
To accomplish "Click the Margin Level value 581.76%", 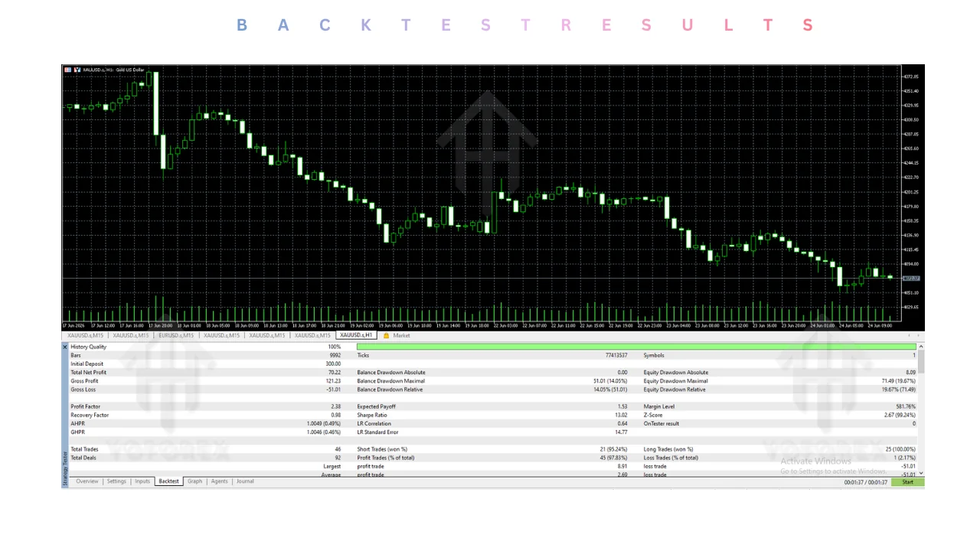I will [x=906, y=406].
